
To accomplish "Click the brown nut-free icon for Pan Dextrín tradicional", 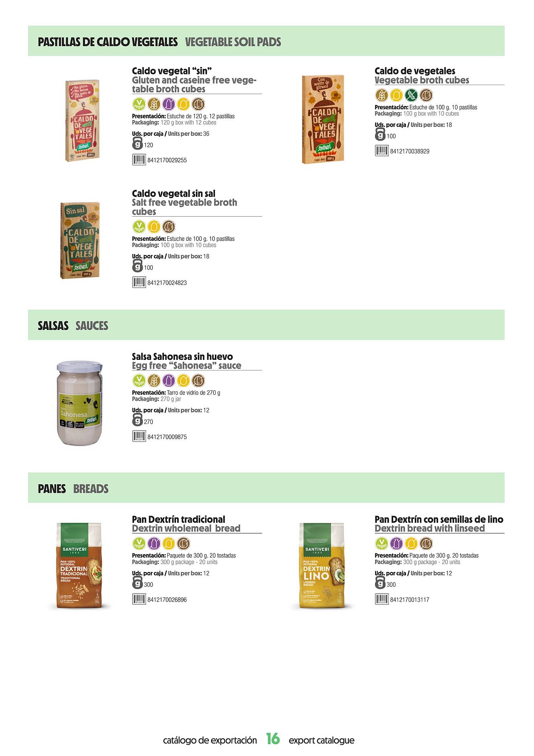I will click(184, 544).
